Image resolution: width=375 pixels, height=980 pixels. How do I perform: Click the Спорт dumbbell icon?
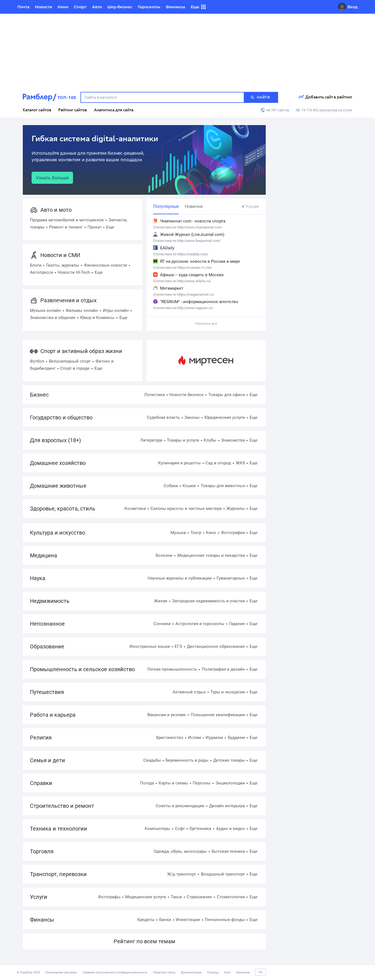(x=33, y=351)
